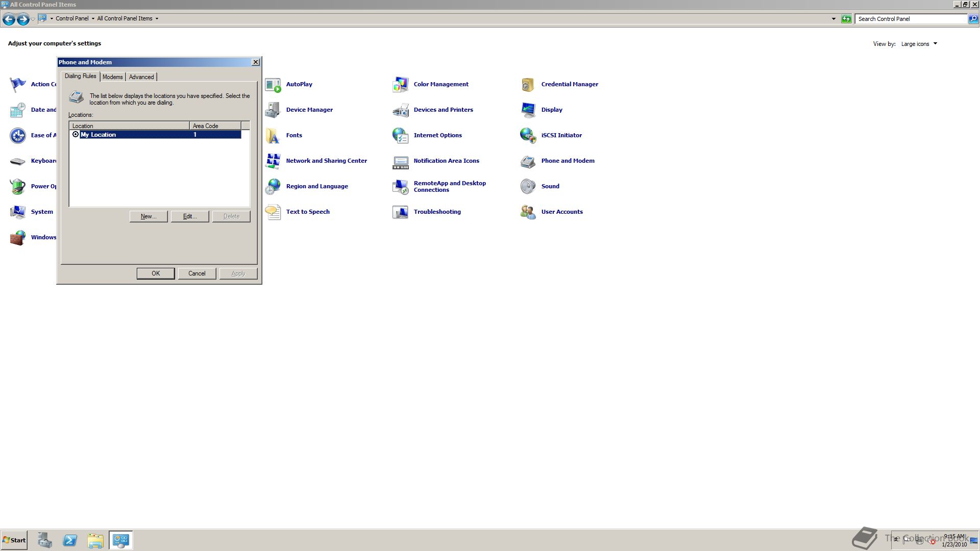Screen dimensions: 980x551
Task: Click the New... location button
Action: [149, 216]
